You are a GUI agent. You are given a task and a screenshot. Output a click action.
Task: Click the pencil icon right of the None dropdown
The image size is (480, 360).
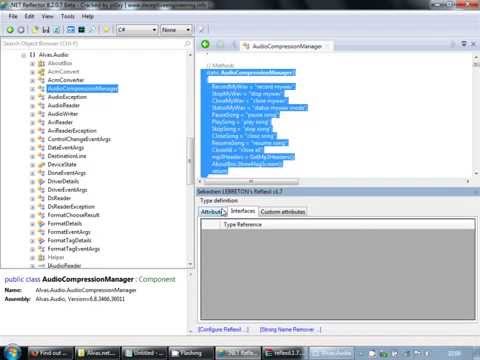click(x=202, y=30)
